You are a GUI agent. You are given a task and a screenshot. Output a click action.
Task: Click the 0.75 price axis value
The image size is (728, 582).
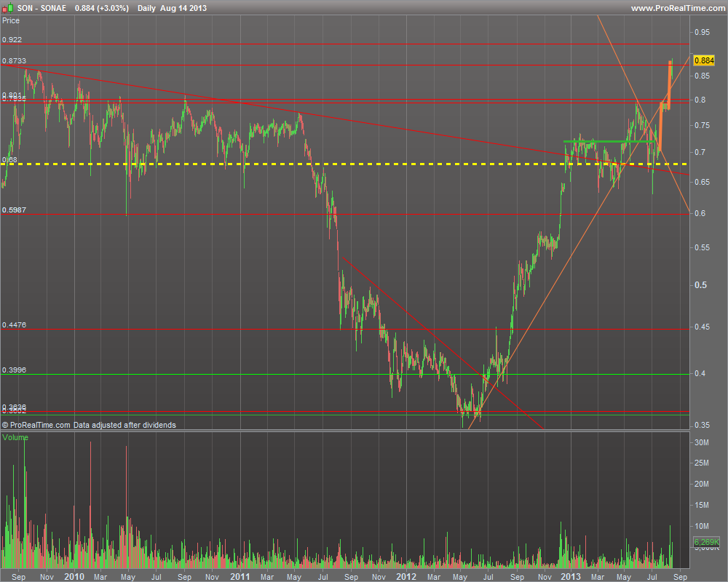pyautogui.click(x=702, y=125)
